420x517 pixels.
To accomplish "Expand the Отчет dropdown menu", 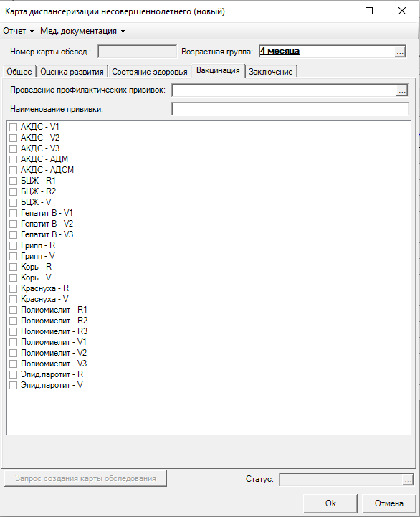I will (x=19, y=31).
